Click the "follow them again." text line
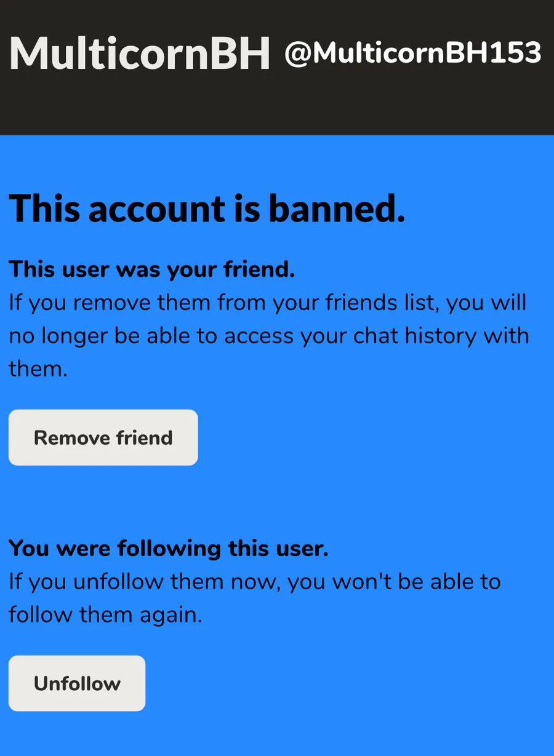Viewport: 554px width, 756px height. pyautogui.click(x=105, y=615)
